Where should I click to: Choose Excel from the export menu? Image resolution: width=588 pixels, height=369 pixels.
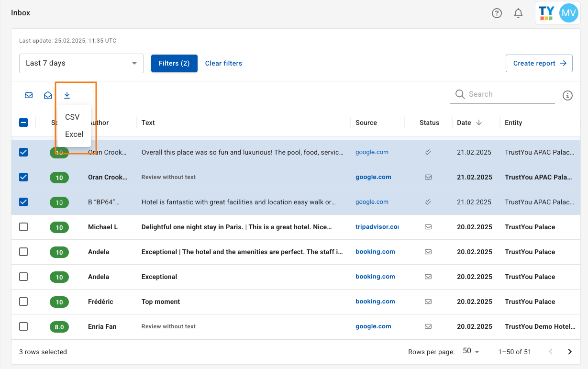point(74,134)
